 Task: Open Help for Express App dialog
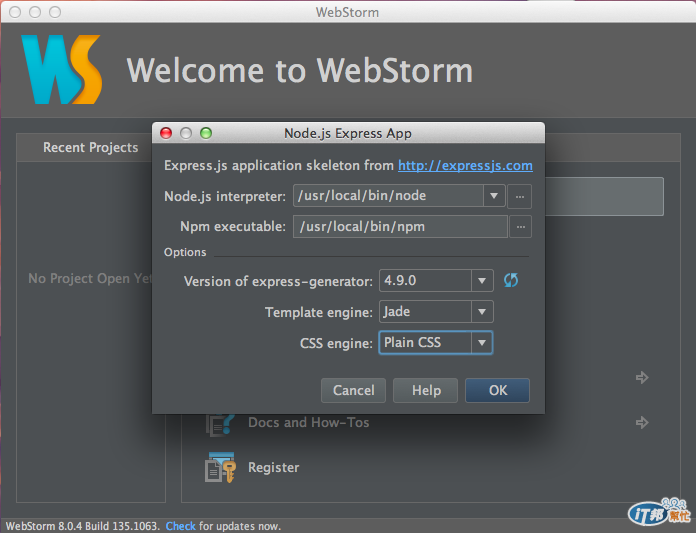coord(425,391)
